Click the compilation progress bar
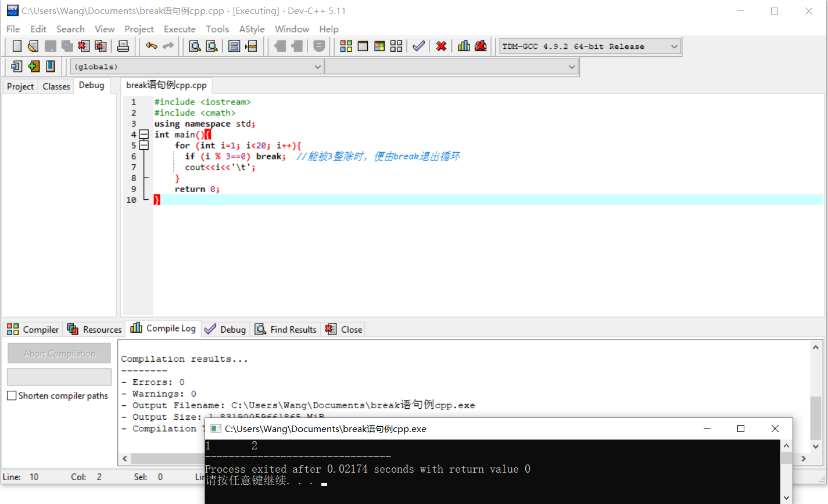Viewport: 828px width, 504px height. pos(59,377)
